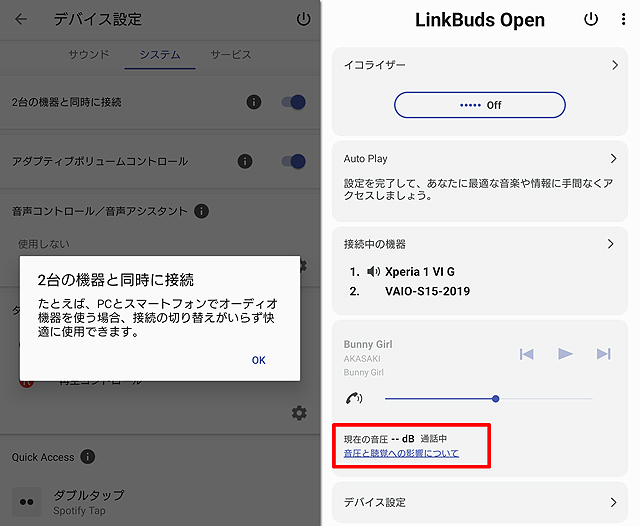Tap the AKASAKI artist name
This screenshot has height=526, width=640.
362,359
